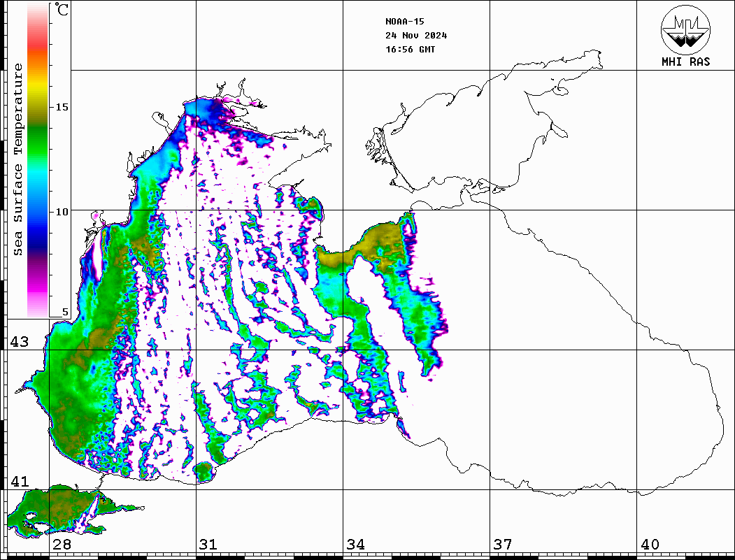Click the '10' value on temperature scale
735x560 pixels.
click(x=62, y=213)
